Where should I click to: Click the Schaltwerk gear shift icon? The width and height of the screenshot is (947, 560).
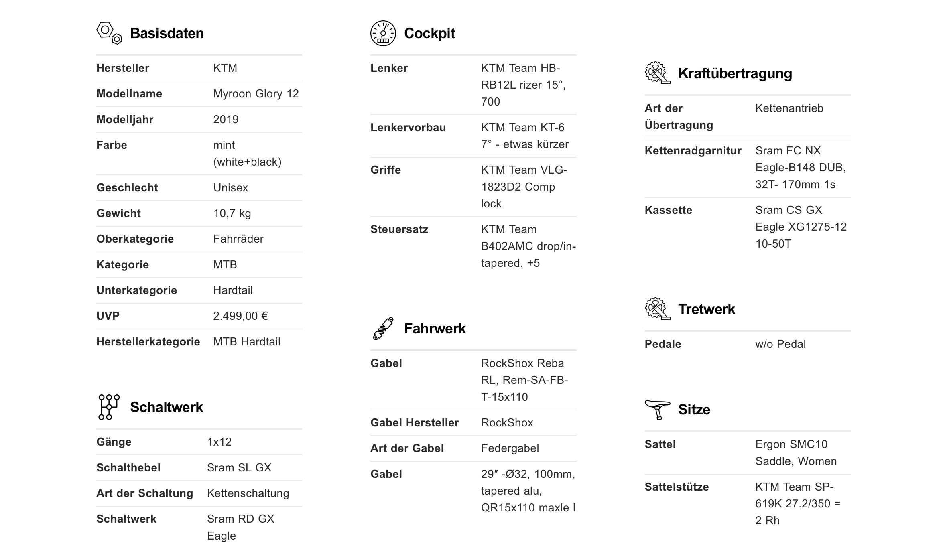(109, 407)
